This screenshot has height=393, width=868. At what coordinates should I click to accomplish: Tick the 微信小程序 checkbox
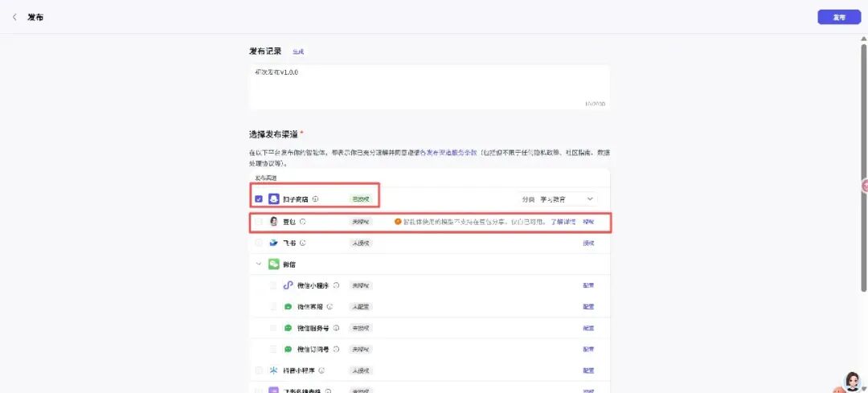pos(273,285)
